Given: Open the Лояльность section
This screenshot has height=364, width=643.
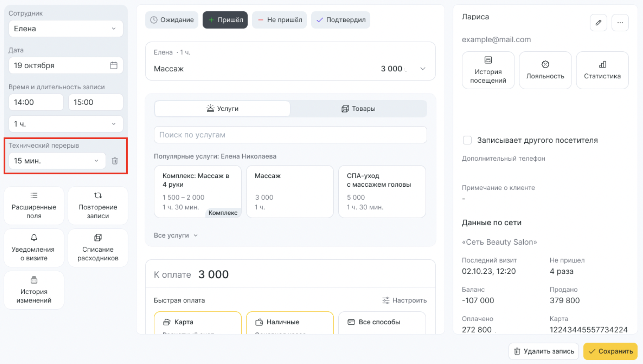Looking at the screenshot, I should (x=545, y=70).
